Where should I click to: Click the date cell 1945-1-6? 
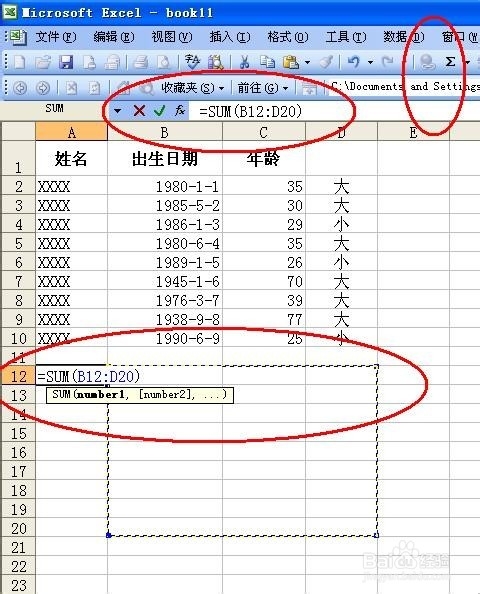[165, 281]
